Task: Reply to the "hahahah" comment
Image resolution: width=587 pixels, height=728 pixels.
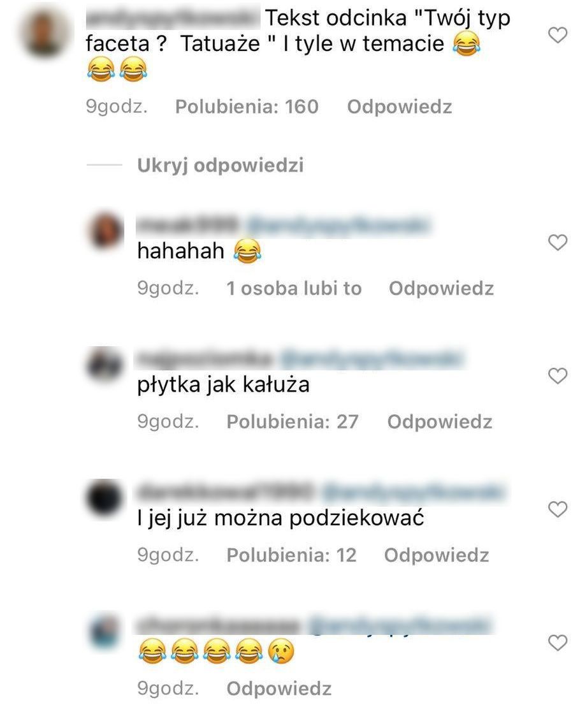Action: click(x=441, y=288)
